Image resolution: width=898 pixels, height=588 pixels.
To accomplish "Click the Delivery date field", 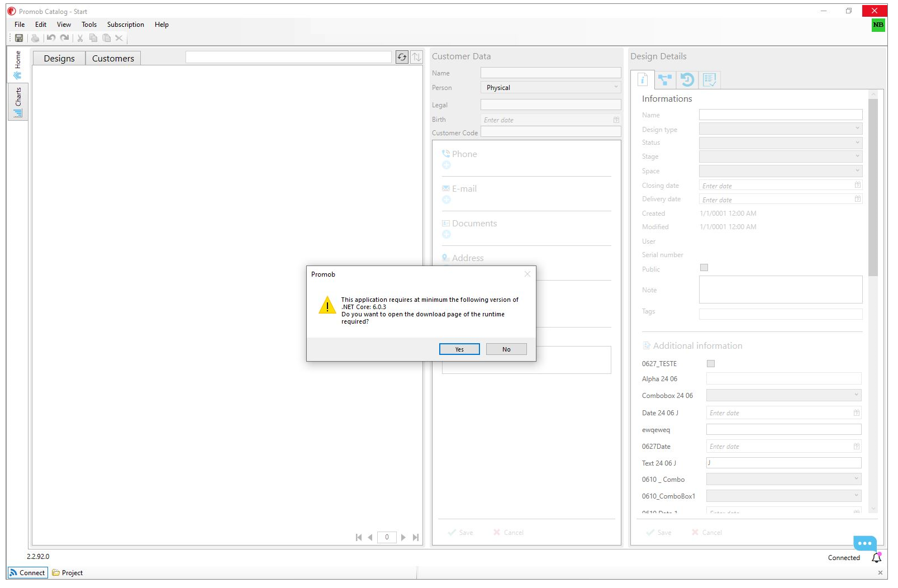I will [x=781, y=199].
